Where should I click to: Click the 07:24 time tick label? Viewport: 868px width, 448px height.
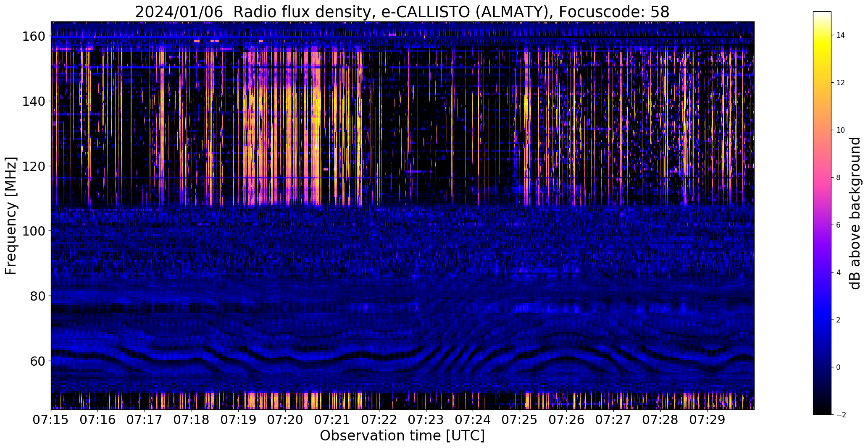tap(473, 420)
